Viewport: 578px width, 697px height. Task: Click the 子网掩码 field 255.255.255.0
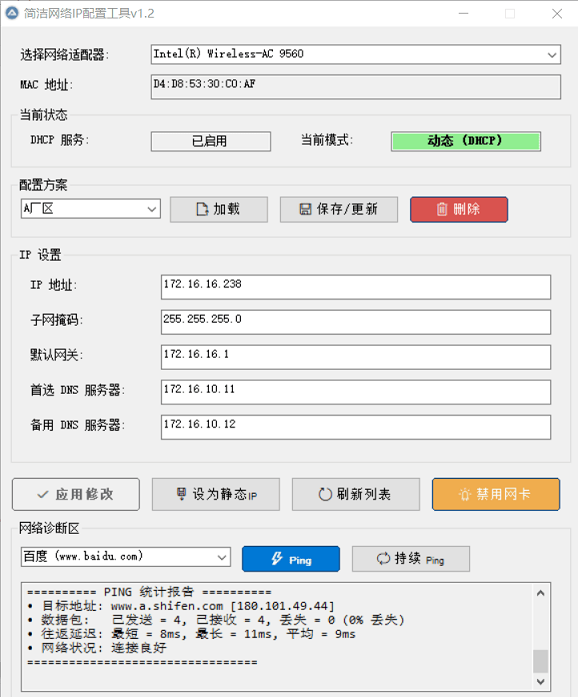click(x=356, y=322)
